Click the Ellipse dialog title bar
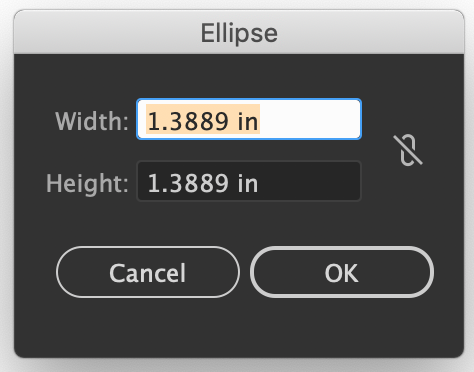Viewport: 474px width, 372px height. pos(239,32)
